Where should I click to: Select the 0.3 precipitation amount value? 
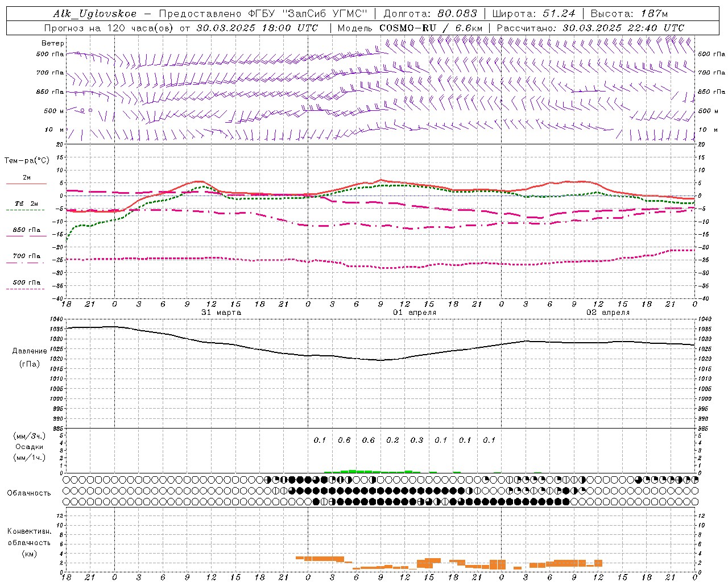click(x=417, y=440)
